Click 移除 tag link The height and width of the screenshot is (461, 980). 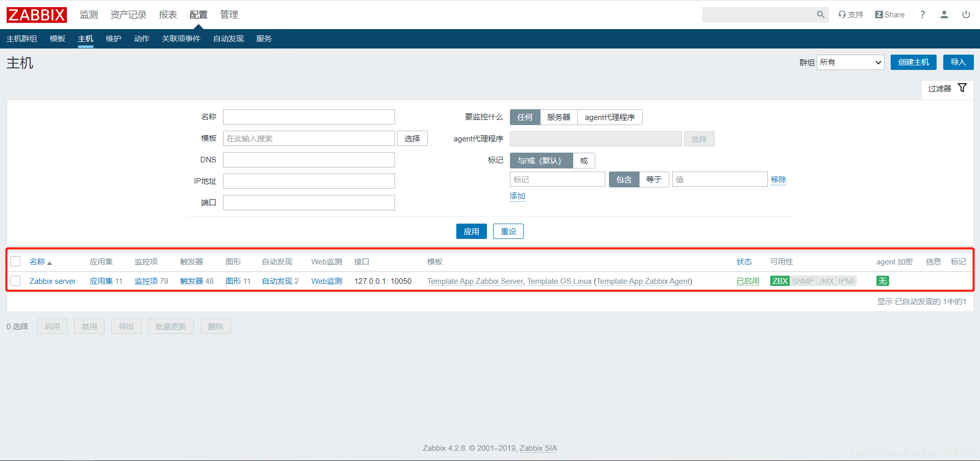[x=779, y=180]
